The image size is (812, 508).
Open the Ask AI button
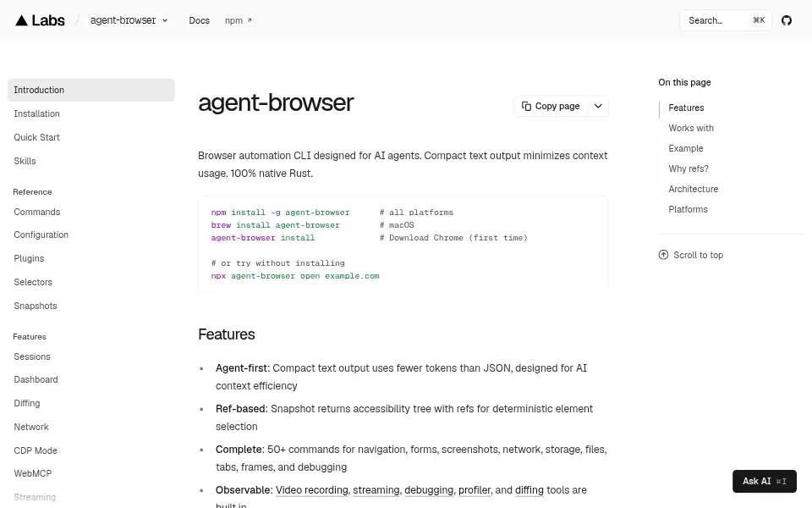(x=765, y=481)
